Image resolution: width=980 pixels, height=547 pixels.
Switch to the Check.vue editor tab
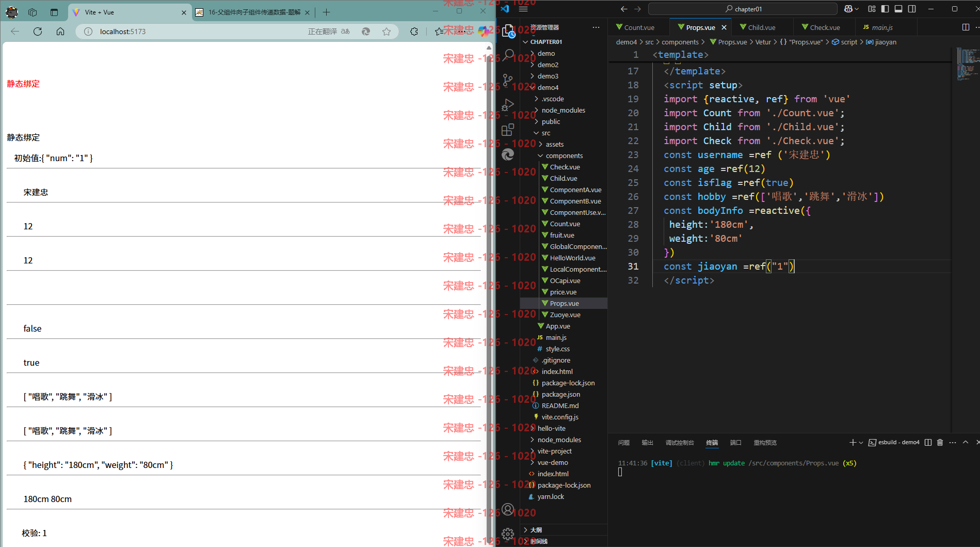click(825, 27)
